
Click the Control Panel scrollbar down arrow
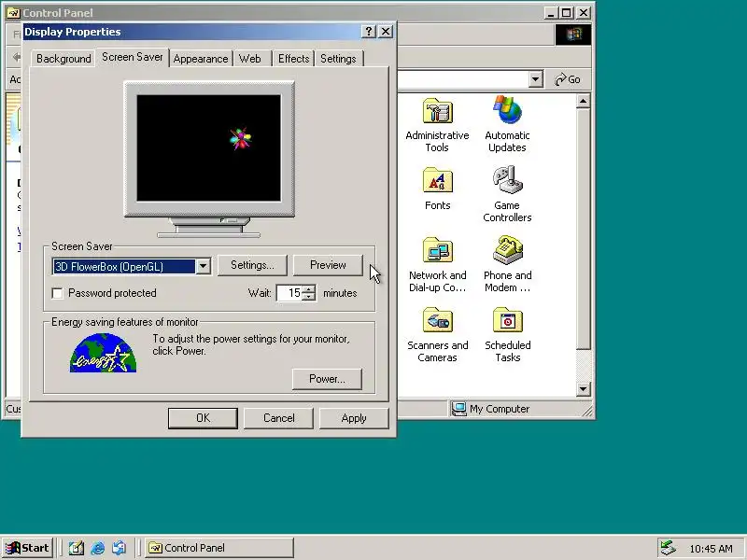coord(583,389)
